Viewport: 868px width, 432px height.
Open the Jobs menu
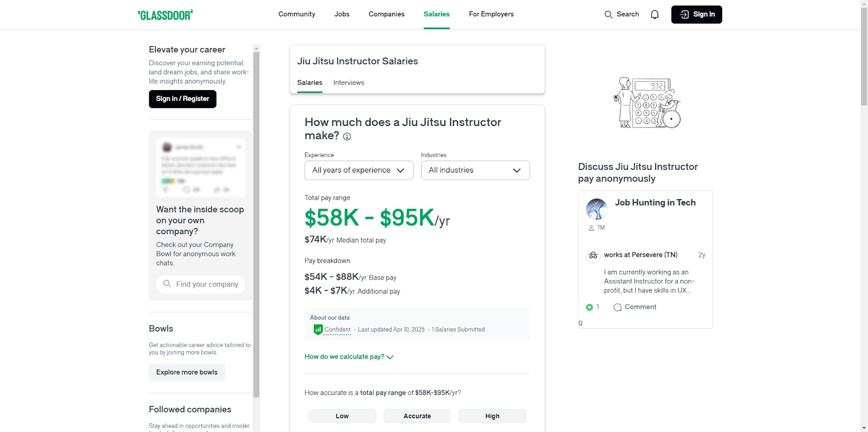342,14
